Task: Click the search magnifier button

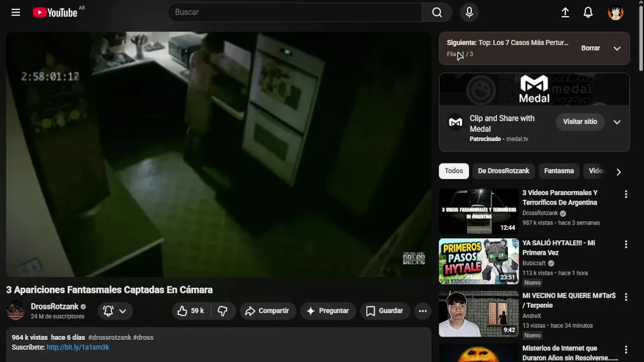Action: coord(437,12)
